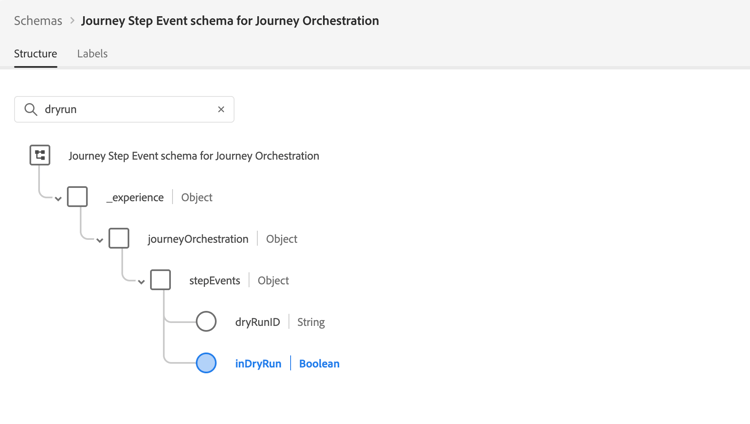Click the schema title in breadcrumb
This screenshot has height=424, width=750.
[229, 20]
